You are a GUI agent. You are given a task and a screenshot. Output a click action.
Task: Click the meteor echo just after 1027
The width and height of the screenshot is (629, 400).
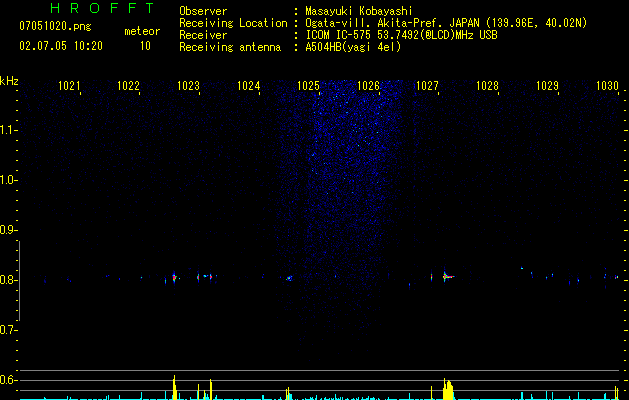[x=447, y=276]
